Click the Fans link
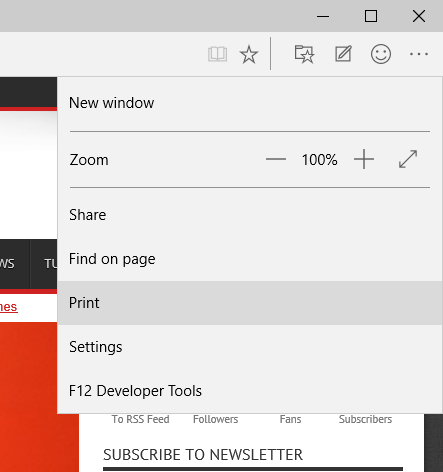The height and width of the screenshot is (472, 443). 290,419
